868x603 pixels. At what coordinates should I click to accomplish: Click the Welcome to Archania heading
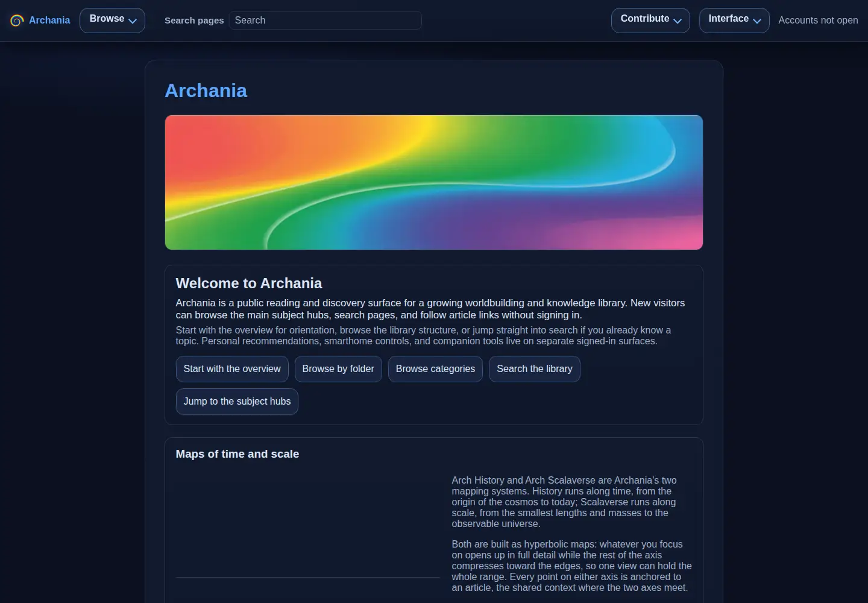coord(249,283)
